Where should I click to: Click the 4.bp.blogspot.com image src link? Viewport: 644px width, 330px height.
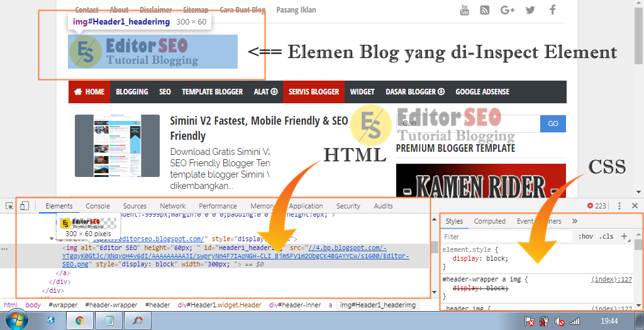click(236, 255)
